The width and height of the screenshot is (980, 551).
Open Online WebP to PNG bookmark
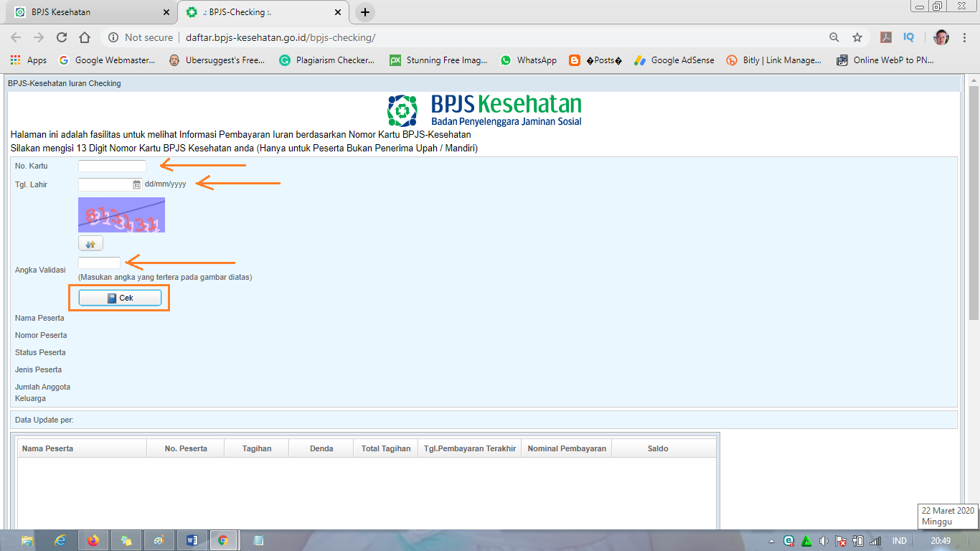pos(885,60)
